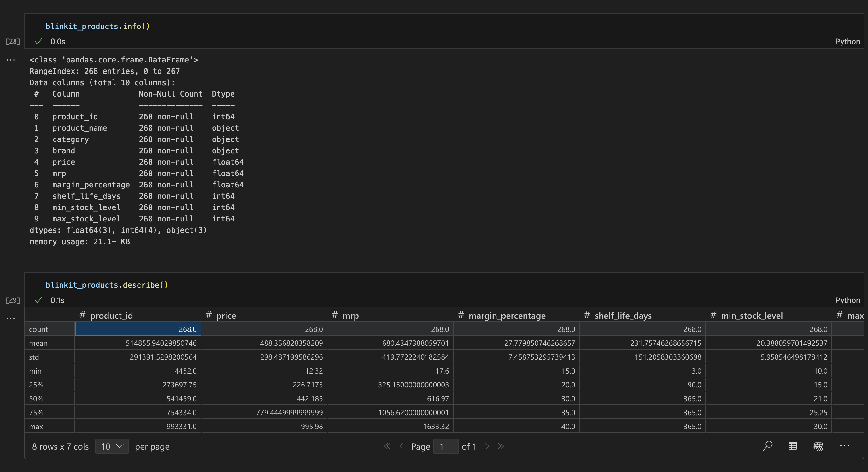Select the product_id column header
Viewport: 868px width, 472px height.
tap(138, 315)
